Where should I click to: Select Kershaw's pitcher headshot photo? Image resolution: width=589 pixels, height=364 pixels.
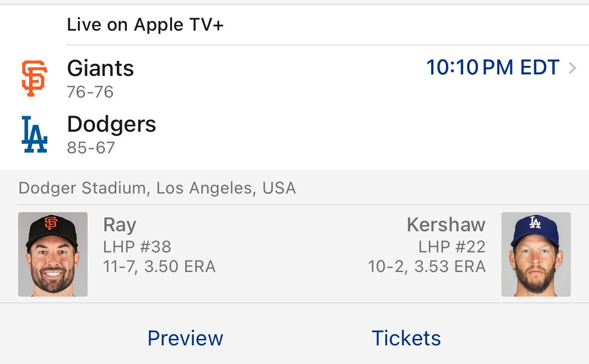536,254
